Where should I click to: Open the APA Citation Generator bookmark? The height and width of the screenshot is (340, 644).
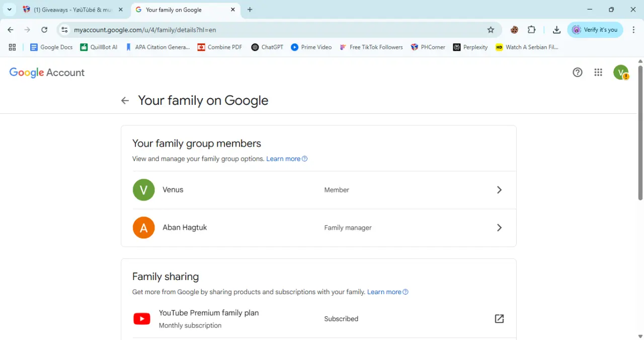[x=157, y=47]
